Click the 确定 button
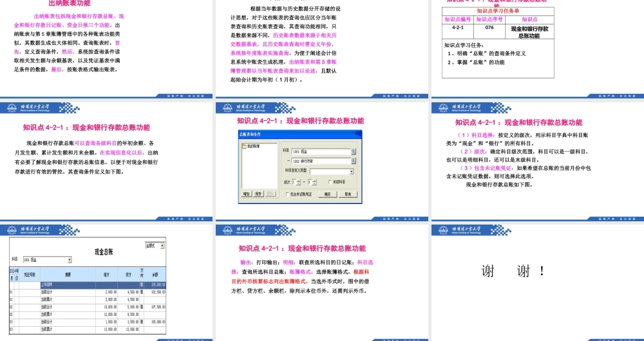Screen dimensions: 644x341 (328, 194)
